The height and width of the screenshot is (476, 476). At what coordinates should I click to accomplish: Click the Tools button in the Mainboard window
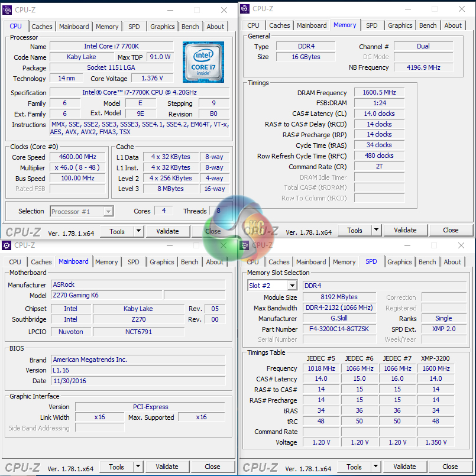tap(116, 467)
